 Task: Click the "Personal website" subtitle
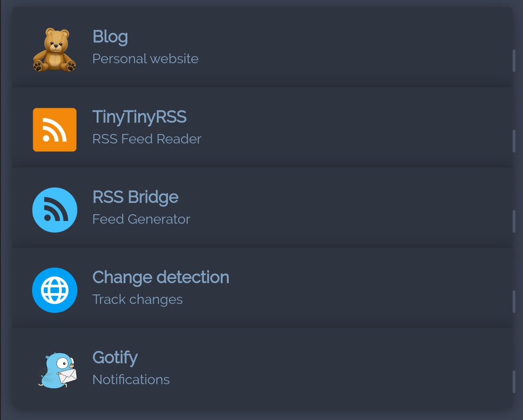point(145,59)
